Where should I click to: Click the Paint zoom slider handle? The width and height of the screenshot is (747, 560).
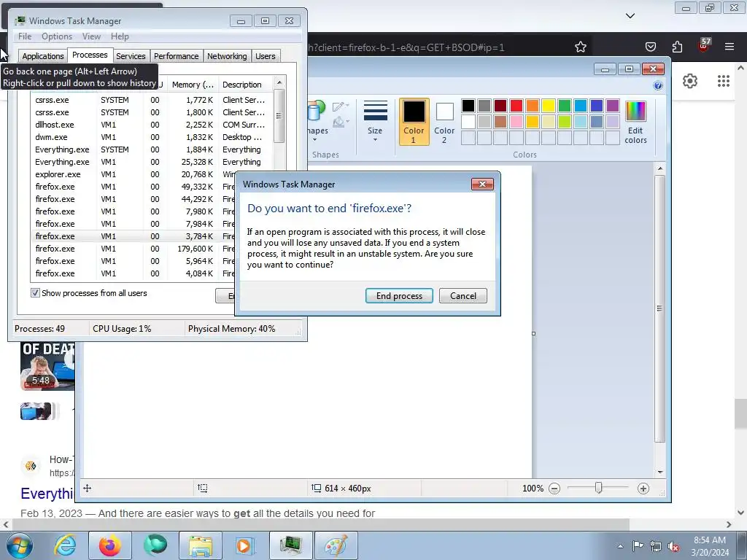pyautogui.click(x=598, y=488)
